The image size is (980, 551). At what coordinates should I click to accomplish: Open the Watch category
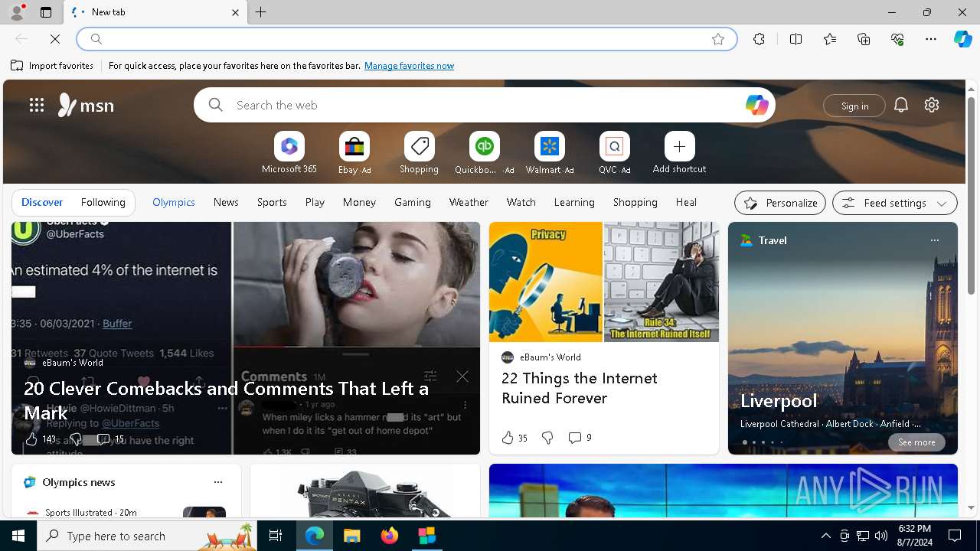pyautogui.click(x=521, y=202)
